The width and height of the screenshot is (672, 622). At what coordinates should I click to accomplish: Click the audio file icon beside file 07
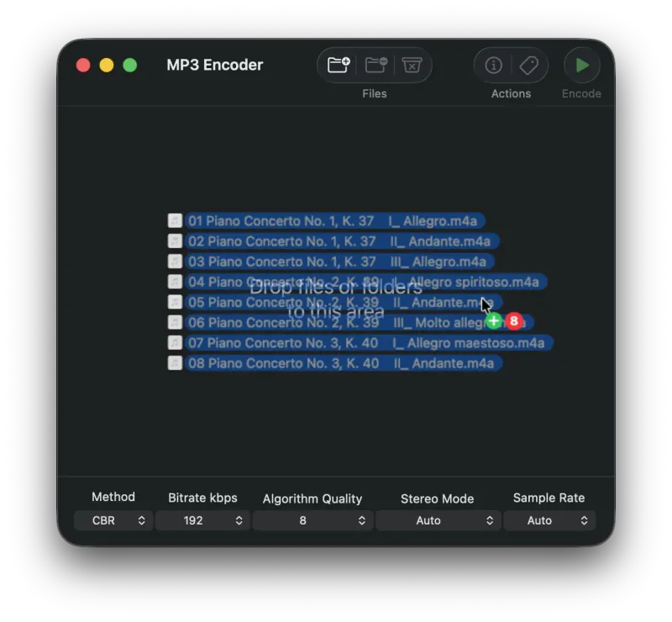click(x=175, y=343)
